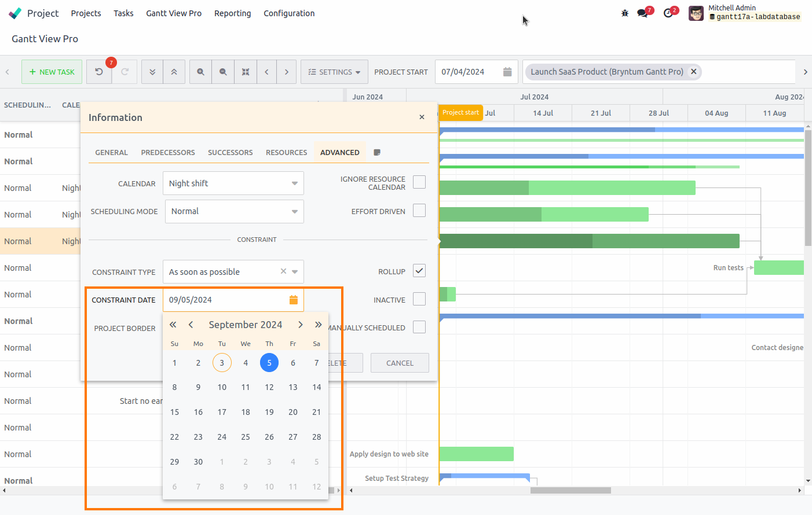Screen dimensions: 812x515
Task: Expand all tasks with double-chevron-down icon
Action: tap(152, 72)
